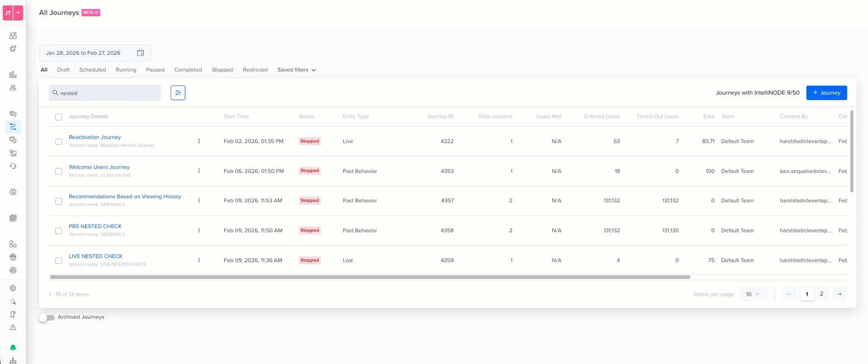Viewport: 868px width, 364px height.
Task: Switch to the Stopped tab
Action: coord(222,70)
